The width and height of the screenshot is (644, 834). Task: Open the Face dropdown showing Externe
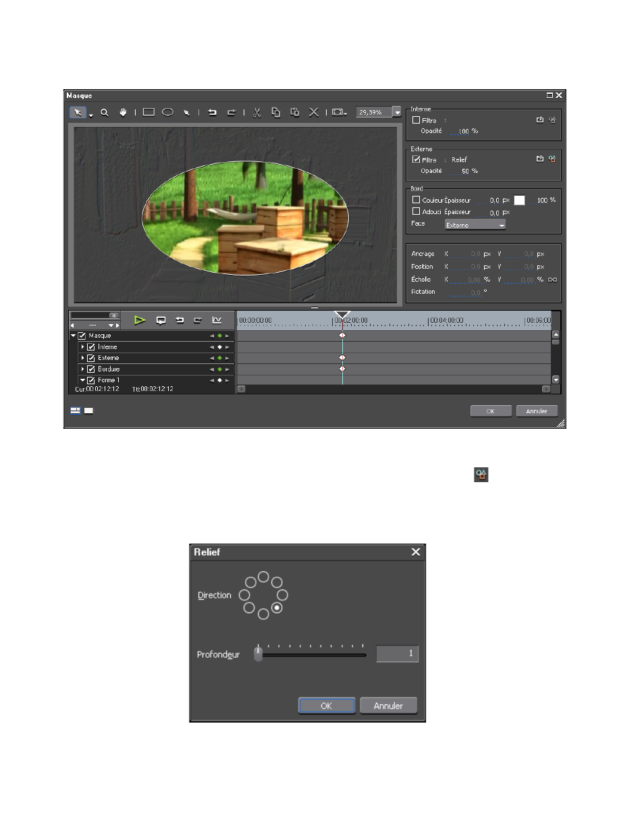pos(475,225)
